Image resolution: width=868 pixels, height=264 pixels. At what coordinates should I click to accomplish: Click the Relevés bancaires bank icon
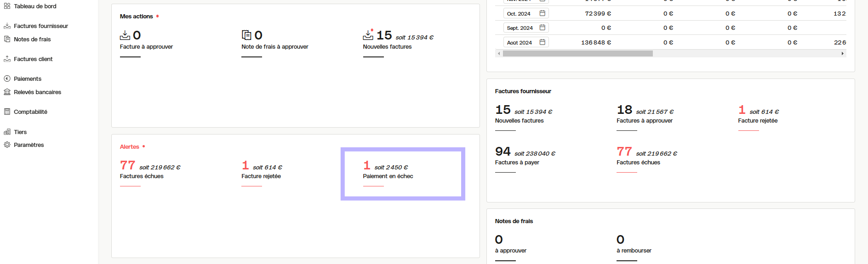[x=7, y=92]
